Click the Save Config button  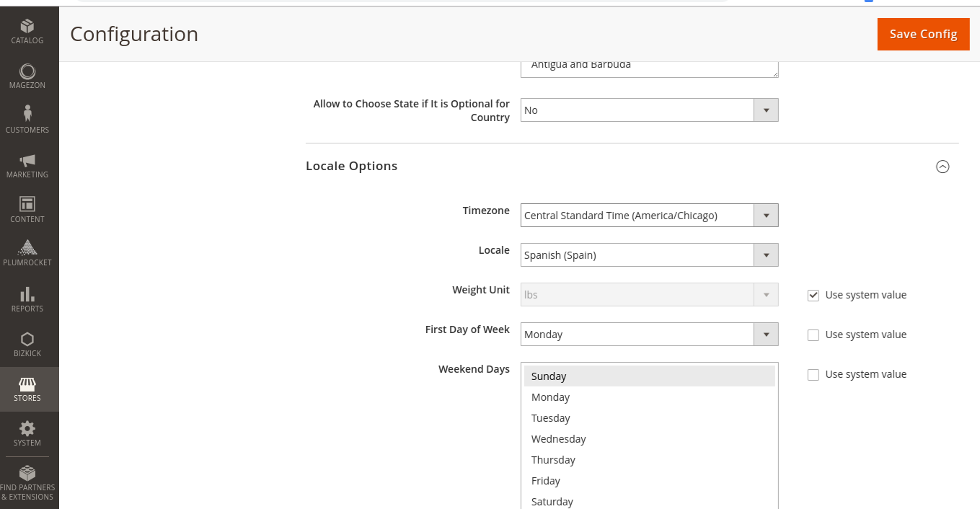pos(923,34)
